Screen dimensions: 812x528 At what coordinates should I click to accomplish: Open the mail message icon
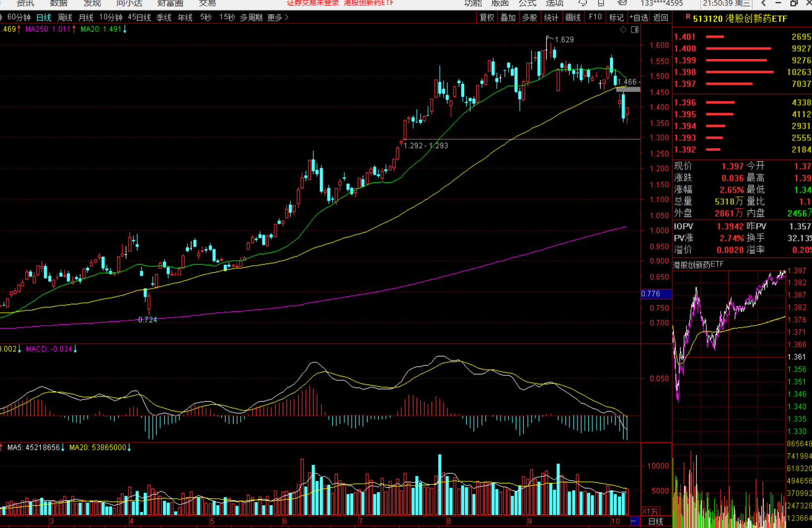[x=622, y=3]
